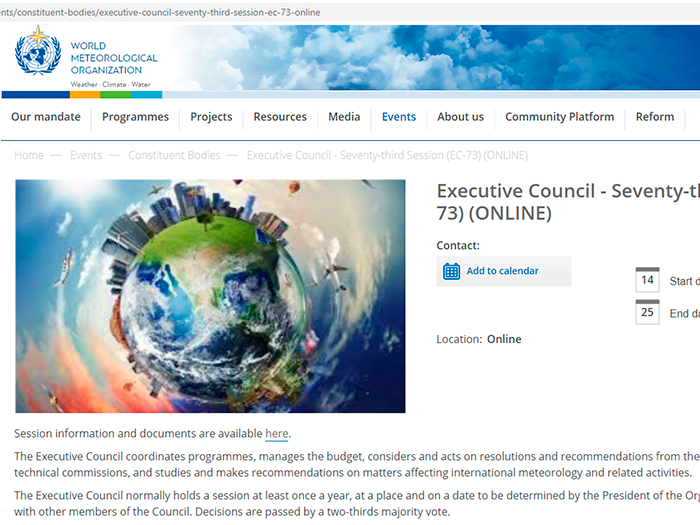Open the About us menu

(x=460, y=117)
